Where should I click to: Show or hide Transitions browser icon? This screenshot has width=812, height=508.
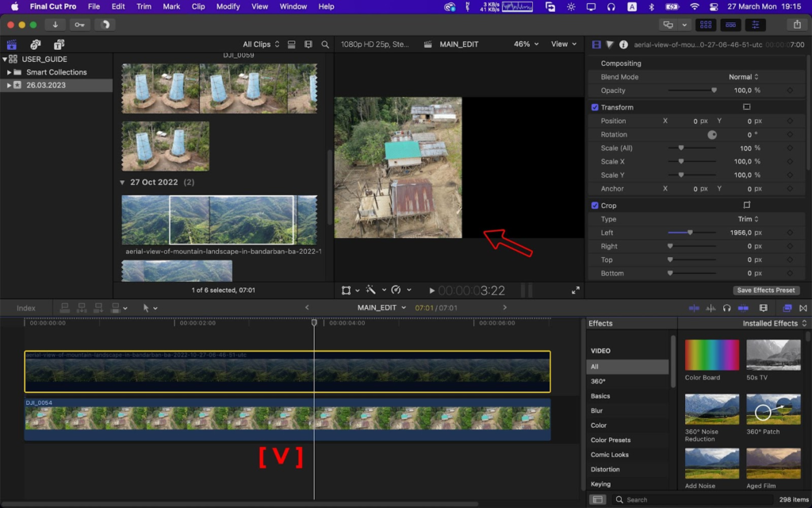pyautogui.click(x=803, y=308)
